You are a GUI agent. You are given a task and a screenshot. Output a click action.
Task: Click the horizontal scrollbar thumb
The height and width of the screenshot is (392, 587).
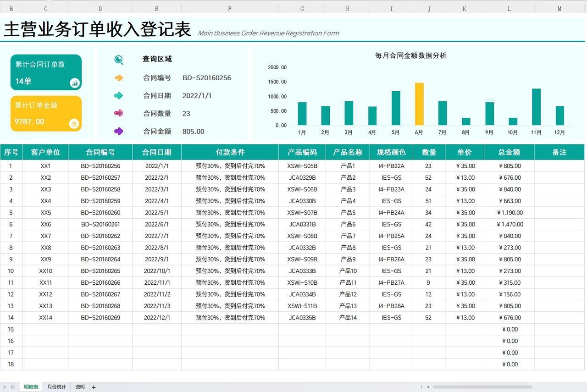click(x=482, y=387)
